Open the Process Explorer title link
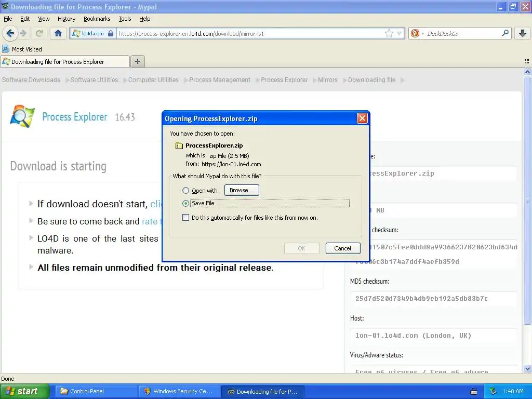The image size is (532, 399). click(75, 117)
